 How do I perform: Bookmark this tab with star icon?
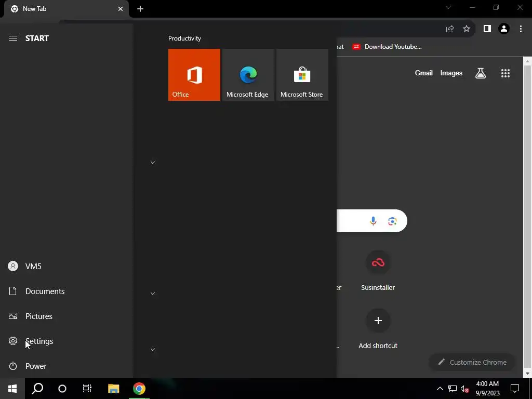click(x=467, y=29)
